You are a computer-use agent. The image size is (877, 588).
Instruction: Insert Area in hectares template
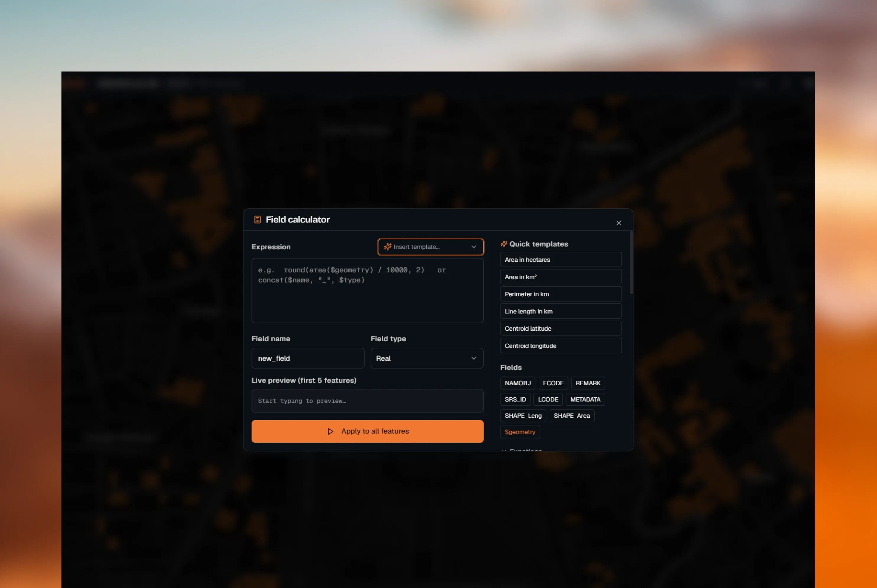pyautogui.click(x=561, y=259)
